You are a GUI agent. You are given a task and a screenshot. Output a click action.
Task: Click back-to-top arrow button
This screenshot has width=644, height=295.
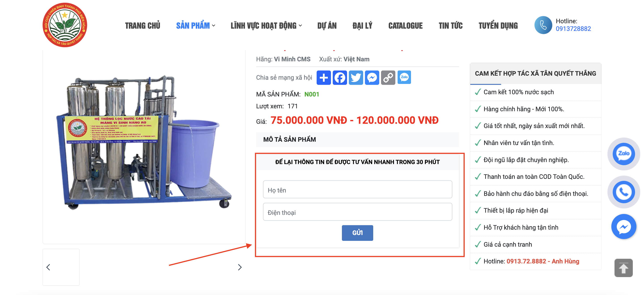(x=623, y=268)
